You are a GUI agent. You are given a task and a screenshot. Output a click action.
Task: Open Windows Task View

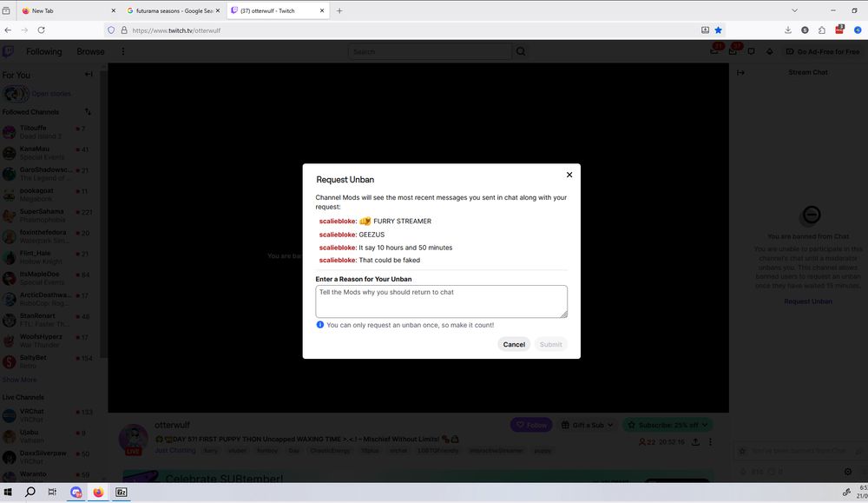[52, 492]
